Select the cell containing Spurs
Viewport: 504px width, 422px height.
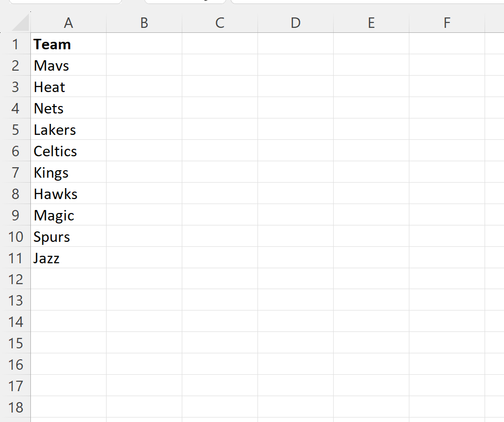pos(68,236)
